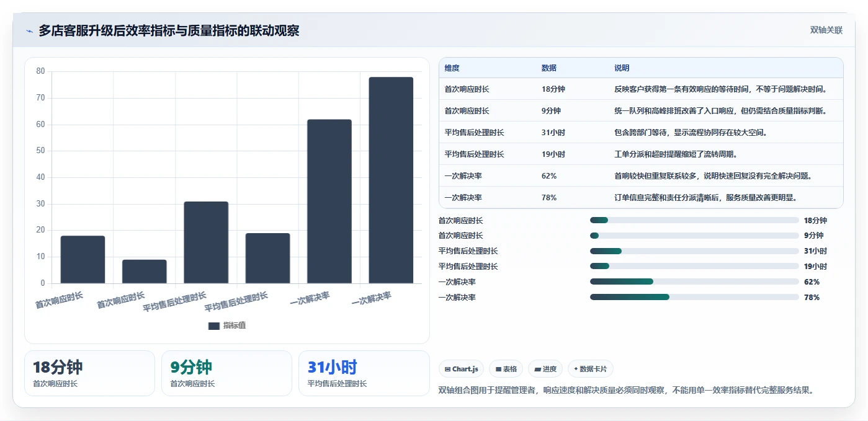Viewport: 868px width, 421px height.
Task: Click the 31小时 progress bar
Action: 694,251
